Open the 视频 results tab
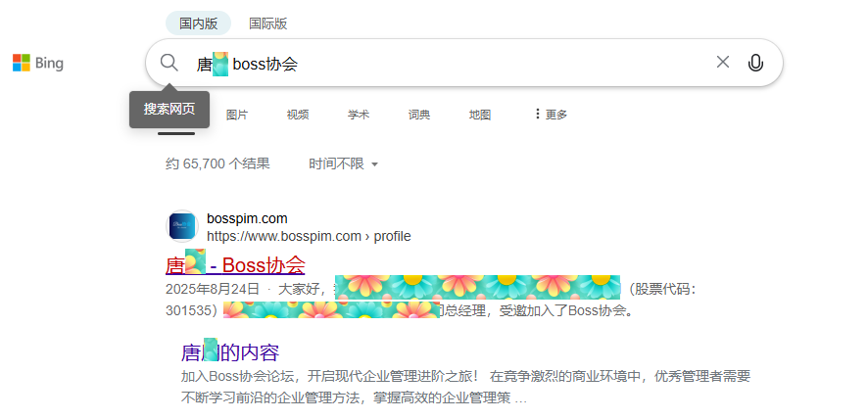868x420 pixels. point(298,115)
